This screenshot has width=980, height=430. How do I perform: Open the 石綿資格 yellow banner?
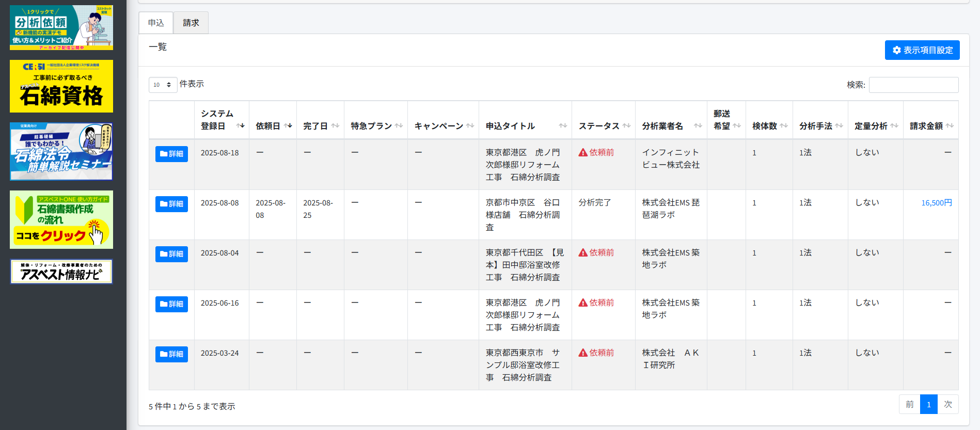(x=61, y=86)
